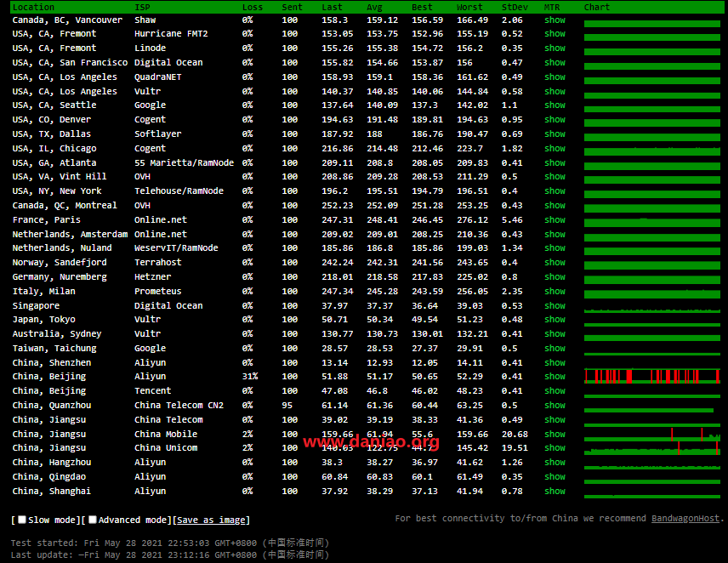Show MTR for Vint Hill OVH
The width and height of the screenshot is (728, 563).
pyautogui.click(x=555, y=176)
